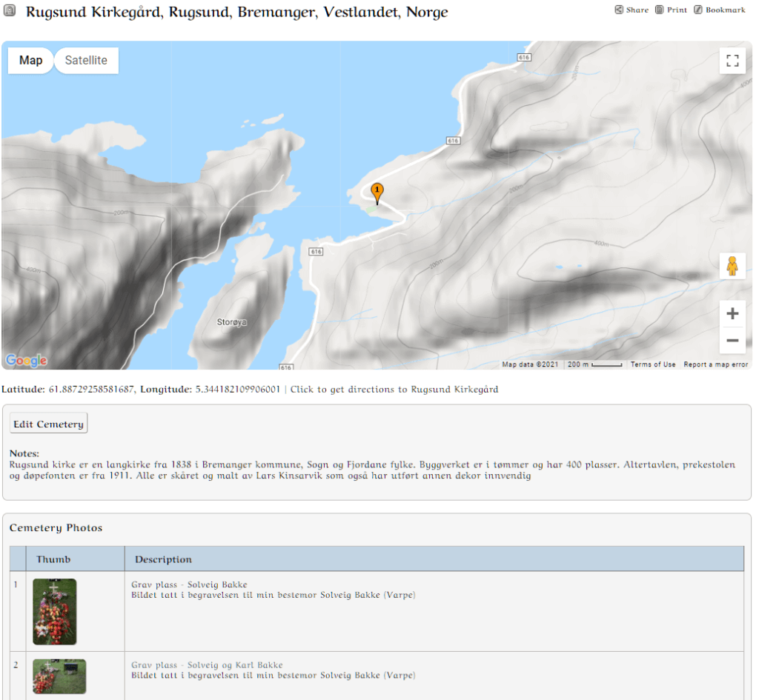The height and width of the screenshot is (700, 759).
Task: Click the Description column header
Action: pyautogui.click(x=163, y=559)
